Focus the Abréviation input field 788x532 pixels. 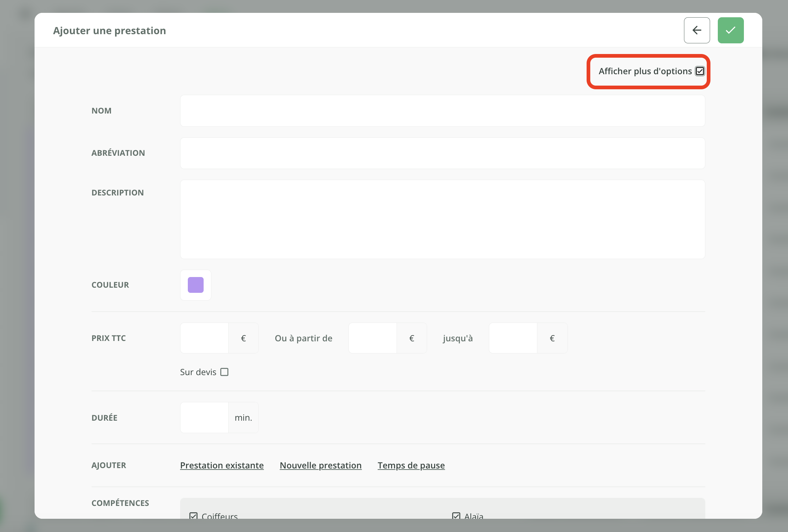(442, 153)
